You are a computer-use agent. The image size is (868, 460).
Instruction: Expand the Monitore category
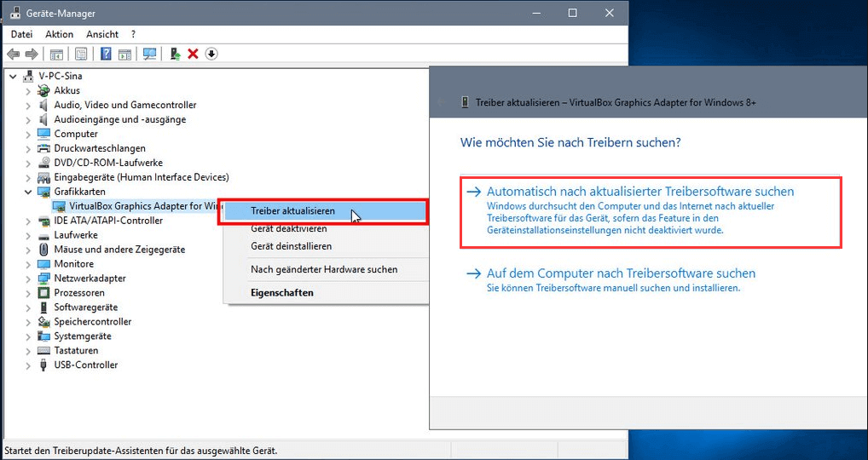[27, 264]
